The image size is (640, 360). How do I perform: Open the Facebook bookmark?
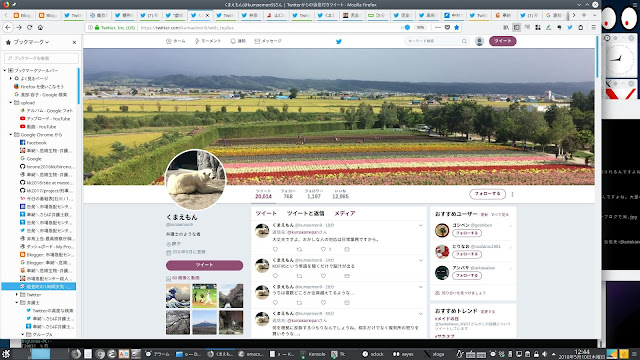[x=33, y=142]
